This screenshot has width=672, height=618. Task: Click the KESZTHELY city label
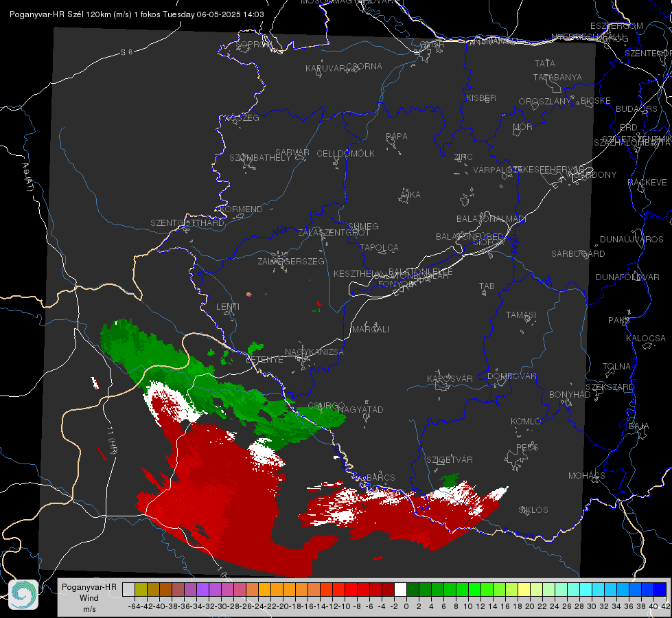tap(358, 273)
